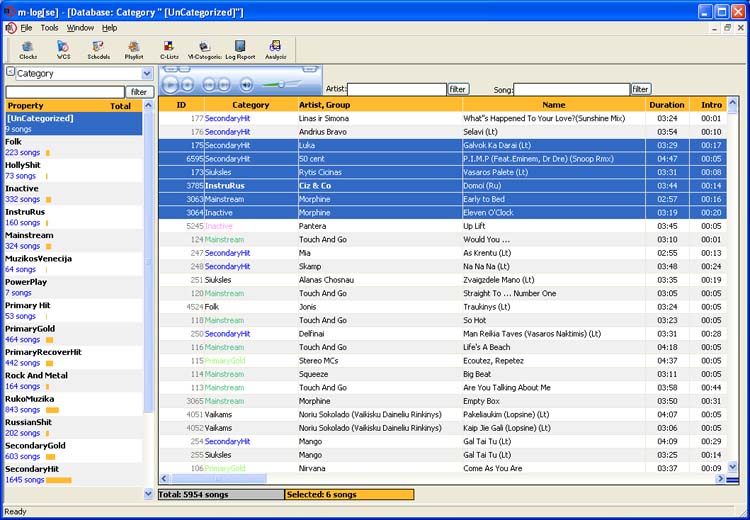Select the MuzikosVenecija category
This screenshot has height=520, width=750.
coord(74,264)
